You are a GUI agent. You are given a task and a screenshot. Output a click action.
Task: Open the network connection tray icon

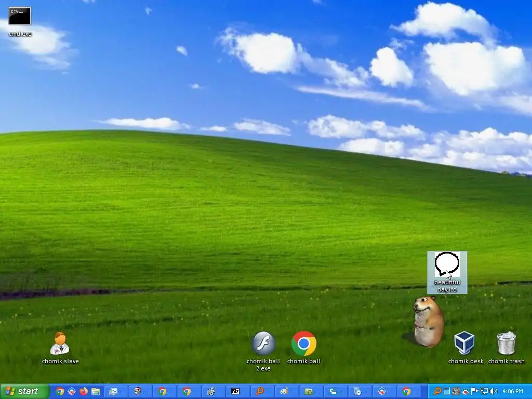tap(484, 392)
